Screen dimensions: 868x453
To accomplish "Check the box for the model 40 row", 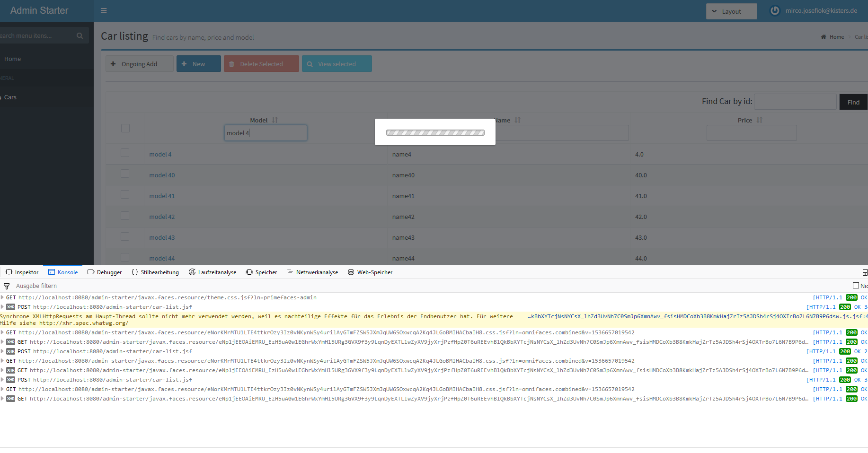I will pyautogui.click(x=125, y=174).
